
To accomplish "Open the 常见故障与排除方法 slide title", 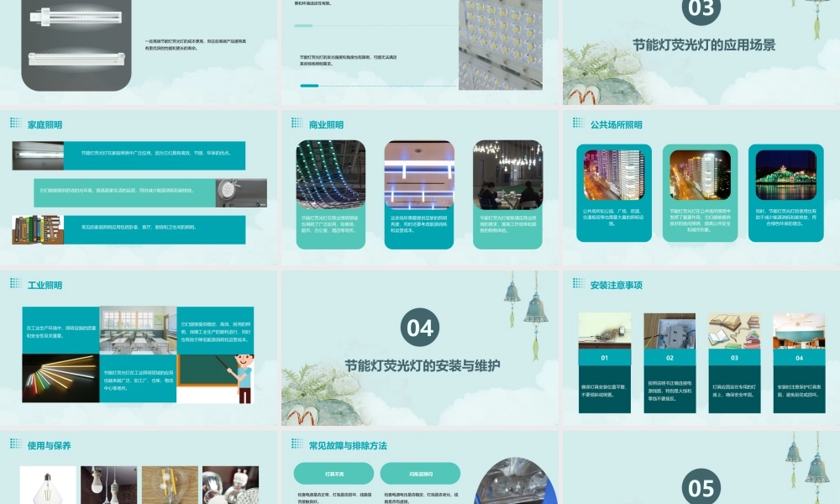I will 348,445.
